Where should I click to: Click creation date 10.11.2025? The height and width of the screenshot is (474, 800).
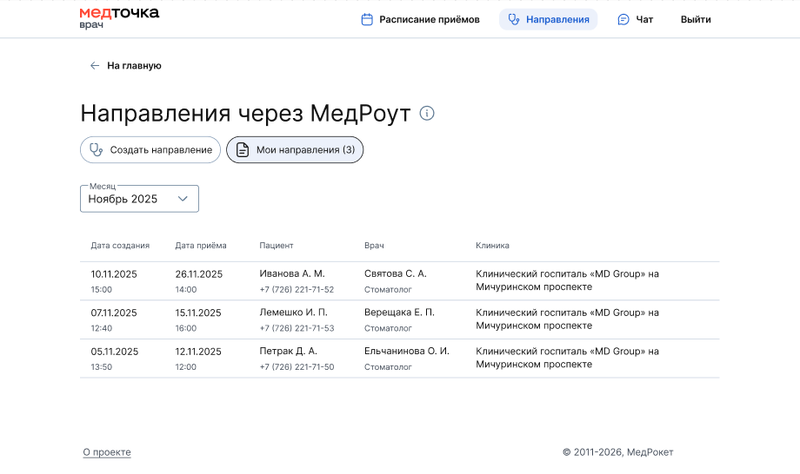114,274
